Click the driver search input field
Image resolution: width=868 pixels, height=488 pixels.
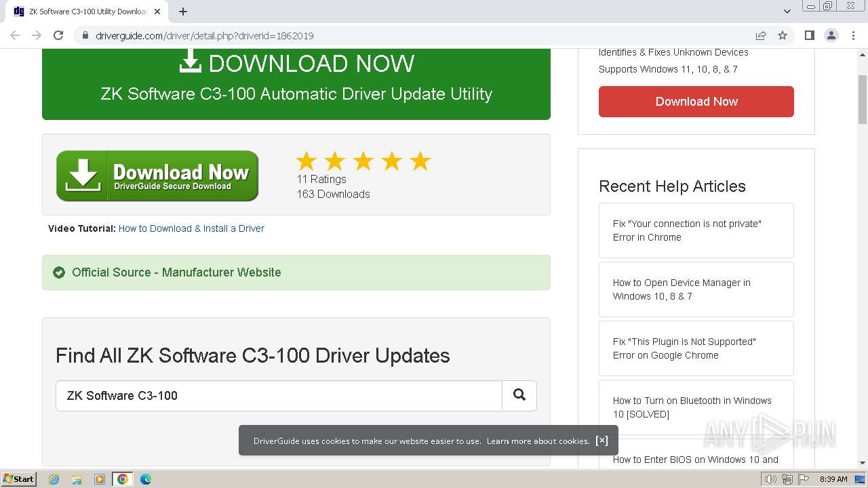coord(279,396)
